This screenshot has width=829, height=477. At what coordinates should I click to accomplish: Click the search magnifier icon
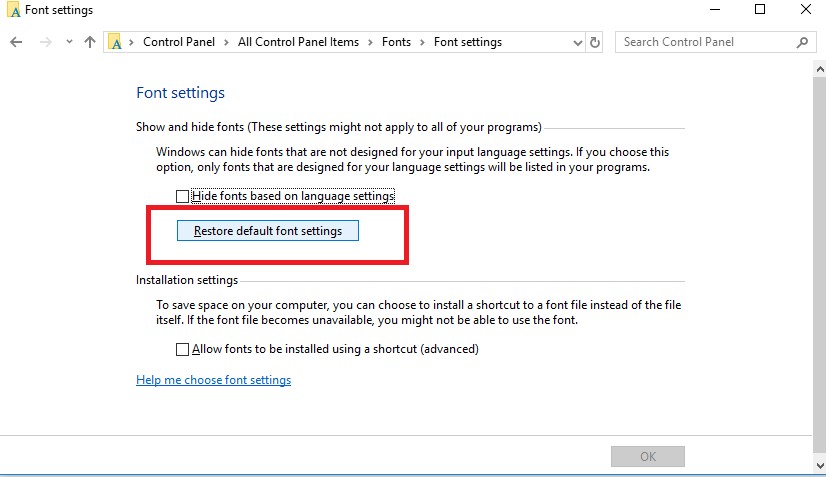tap(801, 42)
